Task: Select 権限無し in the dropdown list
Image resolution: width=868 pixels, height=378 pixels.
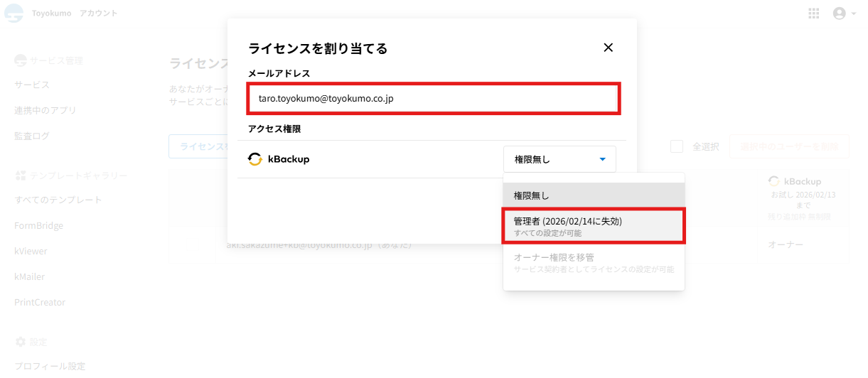Action: click(594, 195)
